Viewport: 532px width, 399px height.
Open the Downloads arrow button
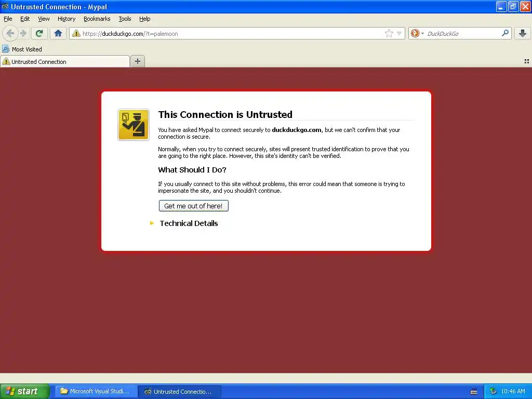523,33
